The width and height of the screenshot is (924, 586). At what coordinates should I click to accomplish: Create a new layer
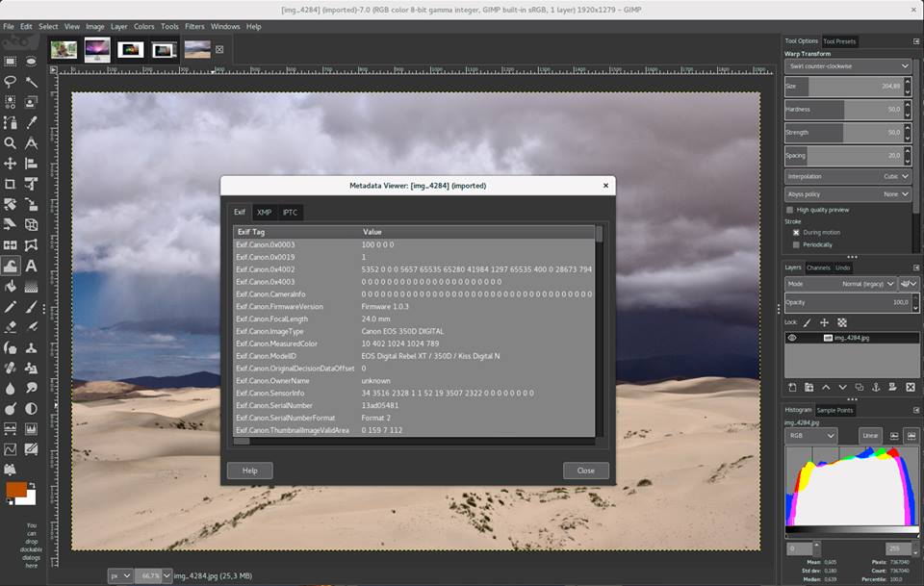[791, 386]
